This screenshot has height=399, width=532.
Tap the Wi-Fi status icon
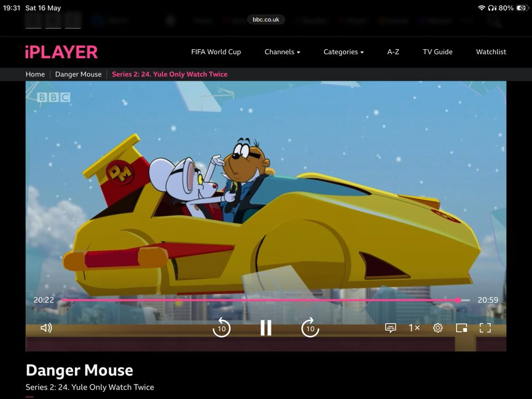[x=481, y=8]
